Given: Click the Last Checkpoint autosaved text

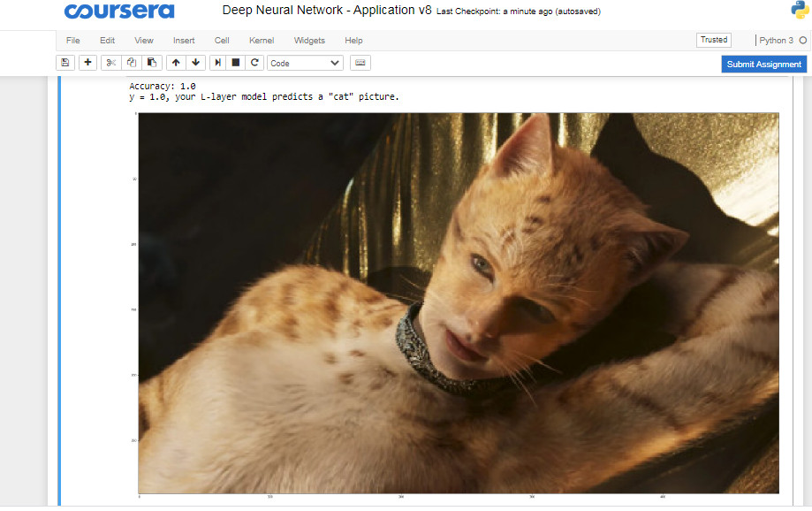Looking at the screenshot, I should [x=519, y=11].
